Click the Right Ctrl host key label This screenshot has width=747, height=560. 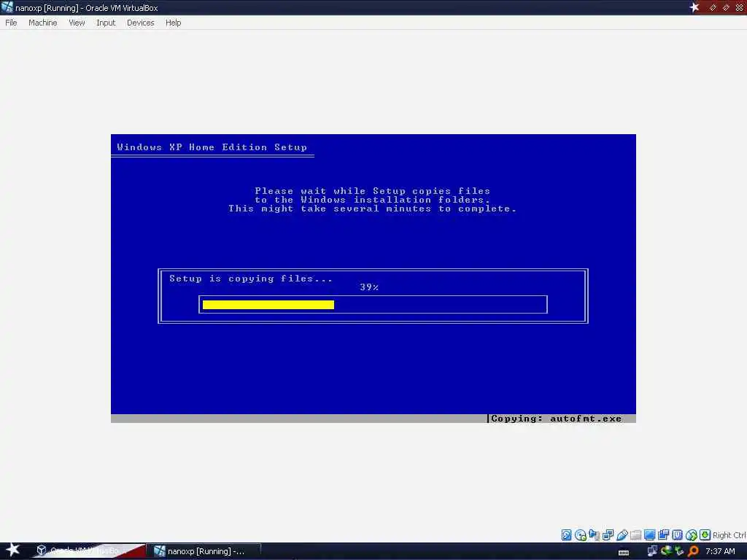point(729,535)
